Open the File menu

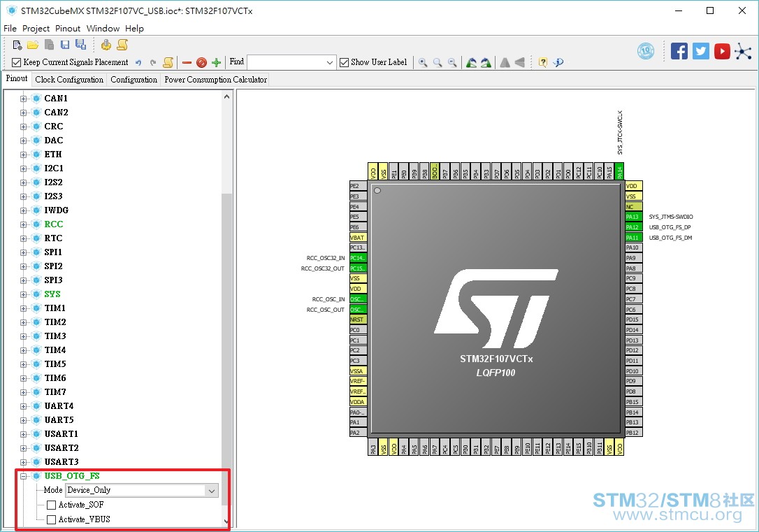[x=10, y=28]
